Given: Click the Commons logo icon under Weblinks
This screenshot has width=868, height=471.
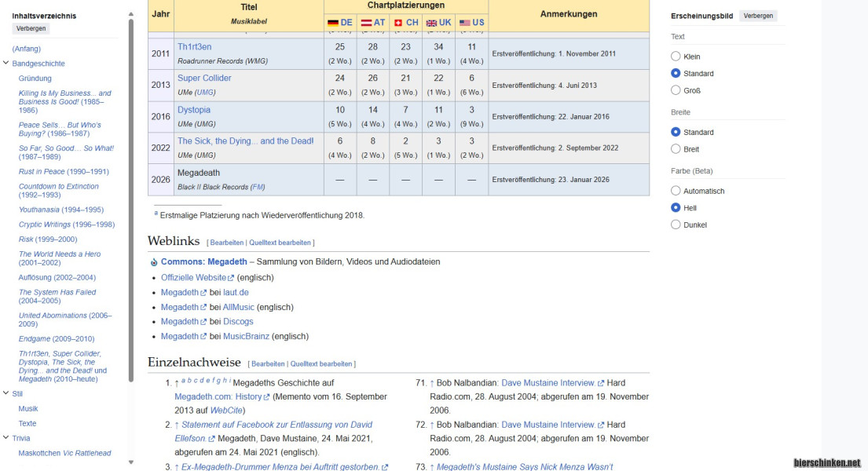Looking at the screenshot, I should [x=154, y=262].
